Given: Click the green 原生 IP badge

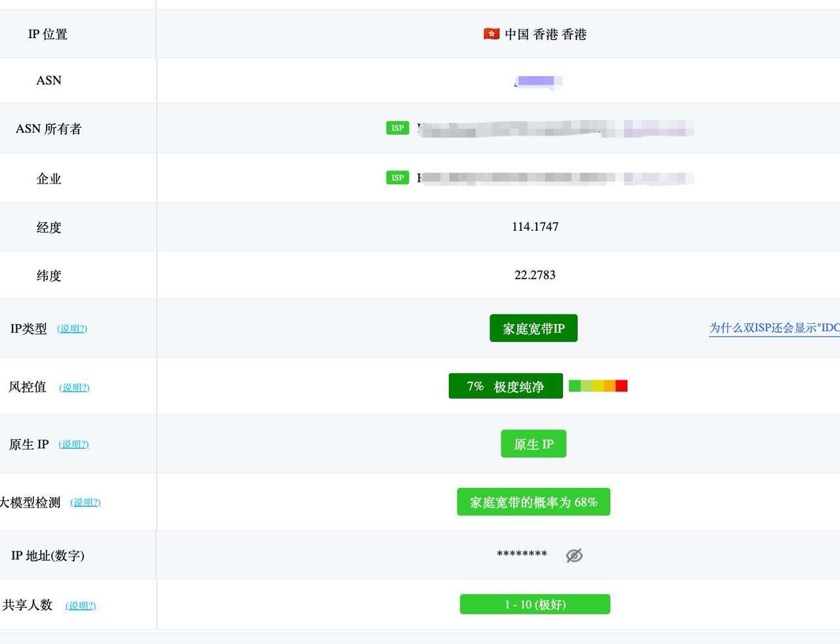Looking at the screenshot, I should point(533,444).
